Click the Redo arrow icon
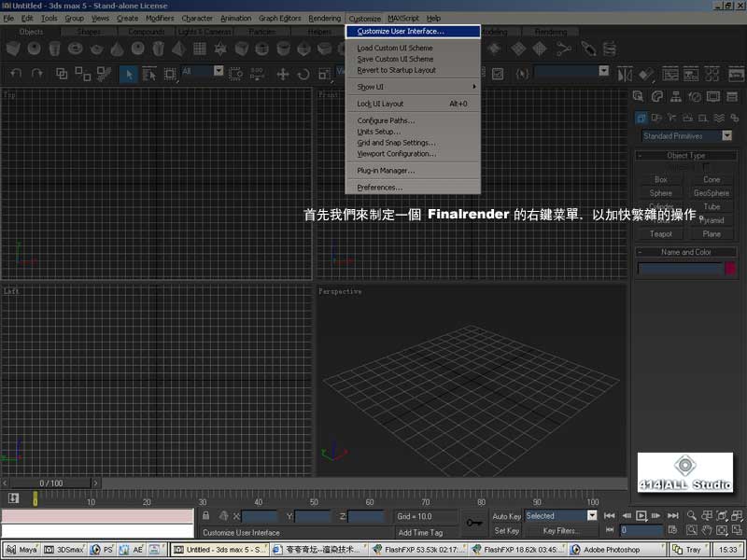This screenshot has height=560, width=747. [36, 74]
